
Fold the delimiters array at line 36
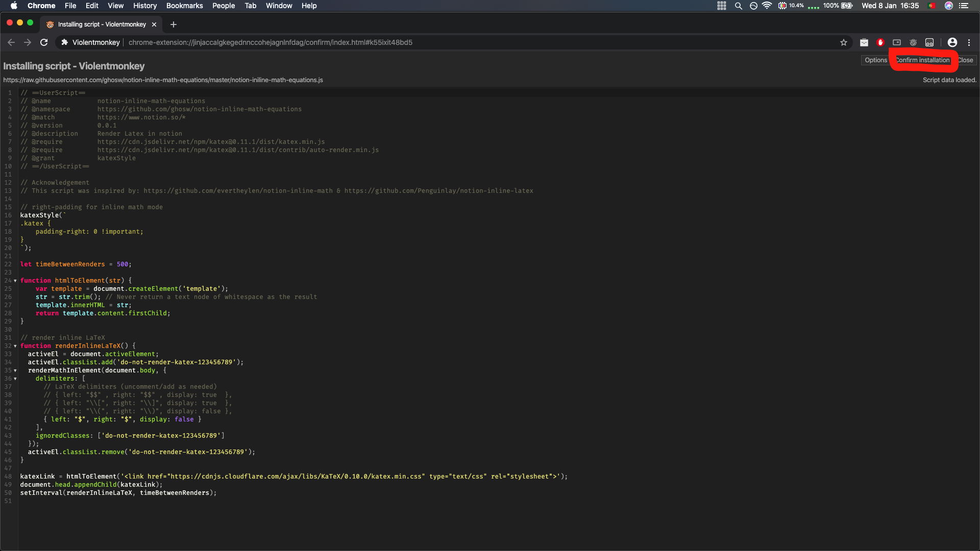point(15,379)
